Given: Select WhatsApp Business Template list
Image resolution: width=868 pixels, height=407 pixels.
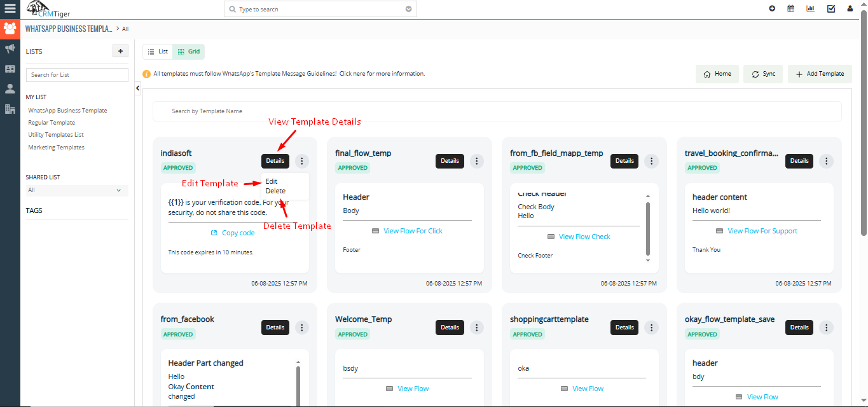Looking at the screenshot, I should pyautogui.click(x=67, y=111).
